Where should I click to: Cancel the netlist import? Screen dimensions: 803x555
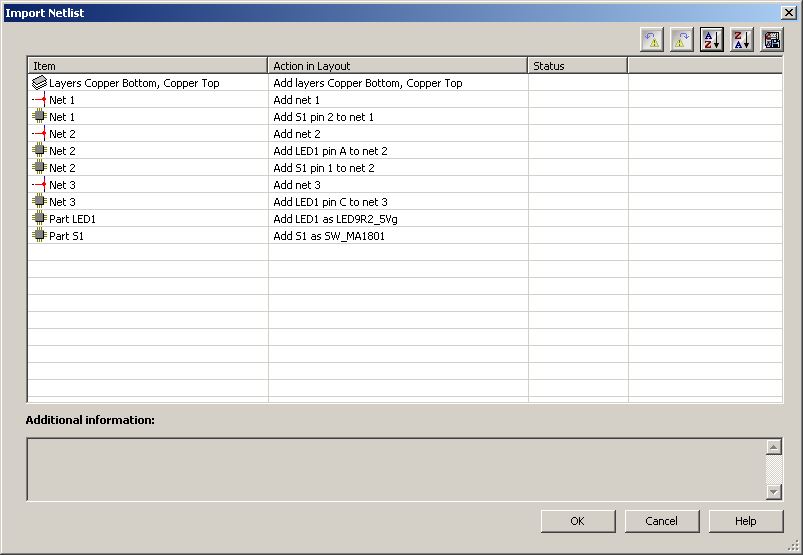point(662,521)
